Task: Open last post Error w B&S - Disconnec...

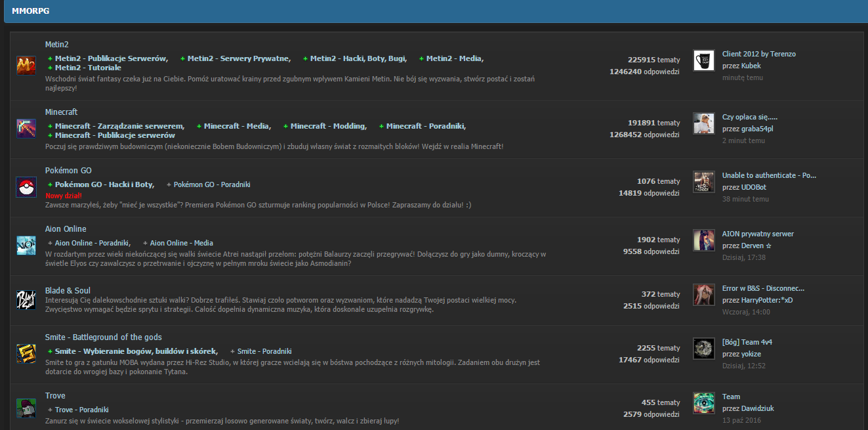Action: (764, 288)
